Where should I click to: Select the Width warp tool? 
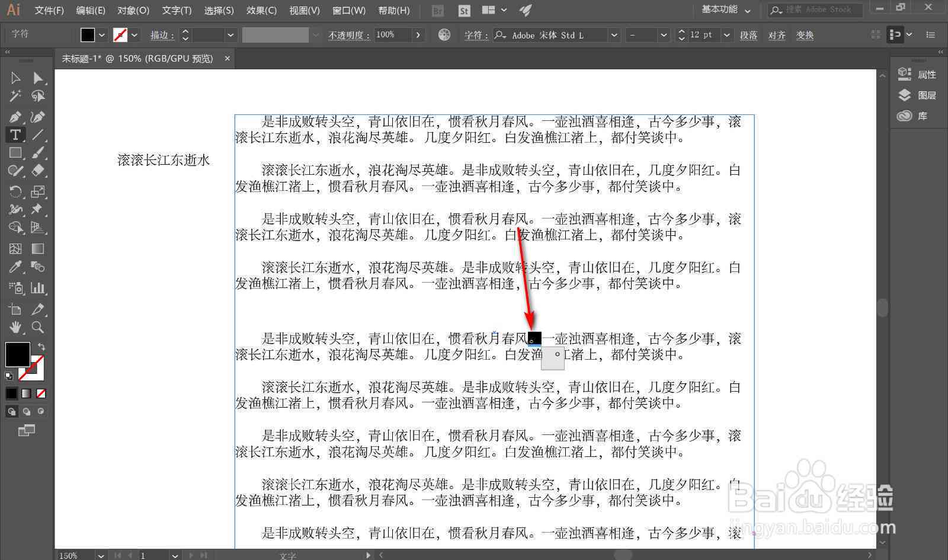point(15,209)
